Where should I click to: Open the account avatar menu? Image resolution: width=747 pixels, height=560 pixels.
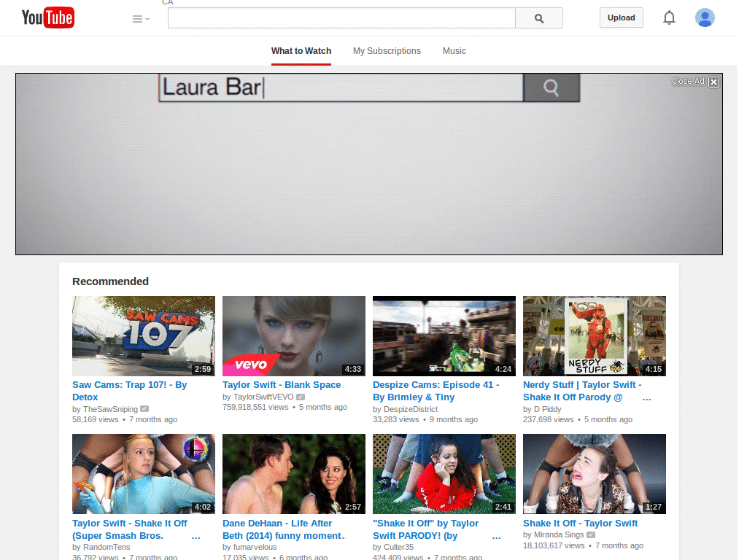pyautogui.click(x=705, y=17)
